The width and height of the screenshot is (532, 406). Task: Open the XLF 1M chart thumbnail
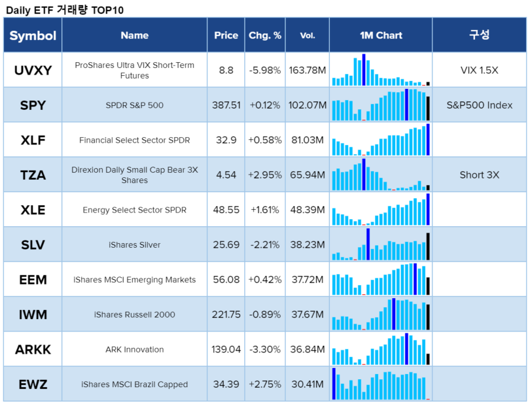[x=381, y=140]
